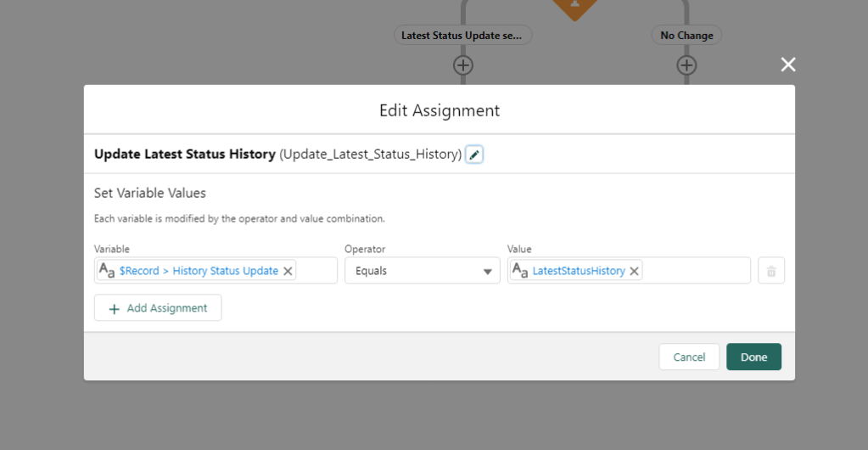The width and height of the screenshot is (868, 450).
Task: Click the Add Assignment button
Action: tap(158, 308)
